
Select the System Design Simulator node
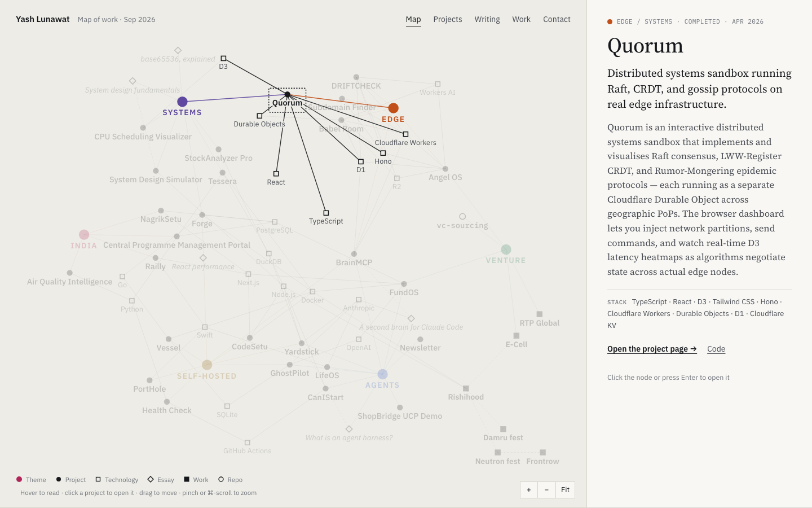(156, 171)
